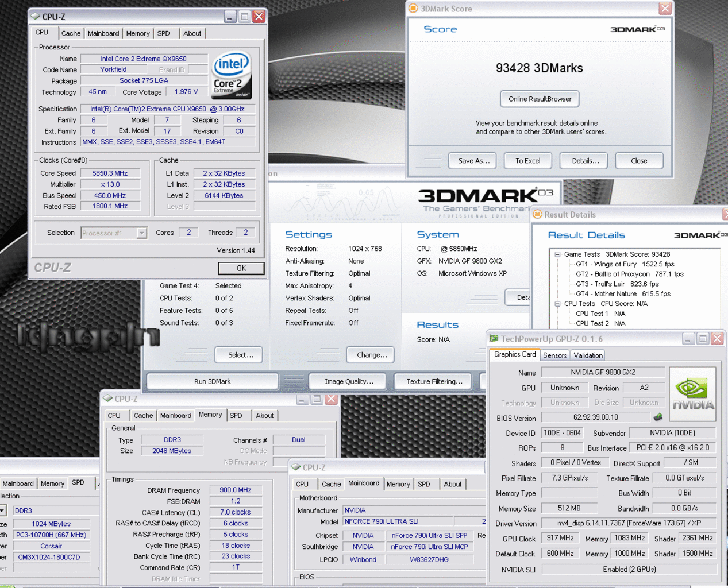Screen dimensions: 728x588
Task: Click the Name field Intel Core 2 Extreme QX9650
Action: tap(144, 59)
